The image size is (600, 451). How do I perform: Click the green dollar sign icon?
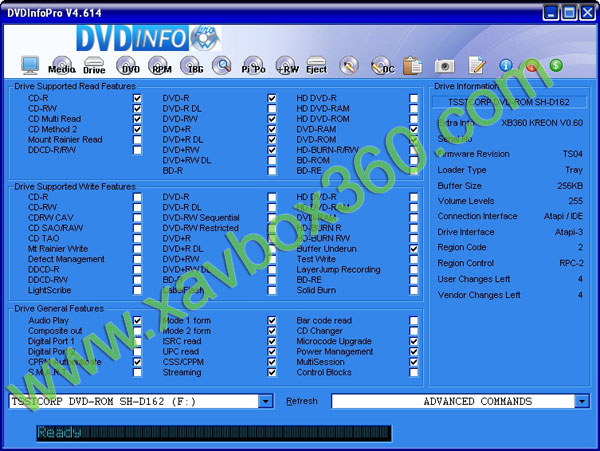coord(556,65)
